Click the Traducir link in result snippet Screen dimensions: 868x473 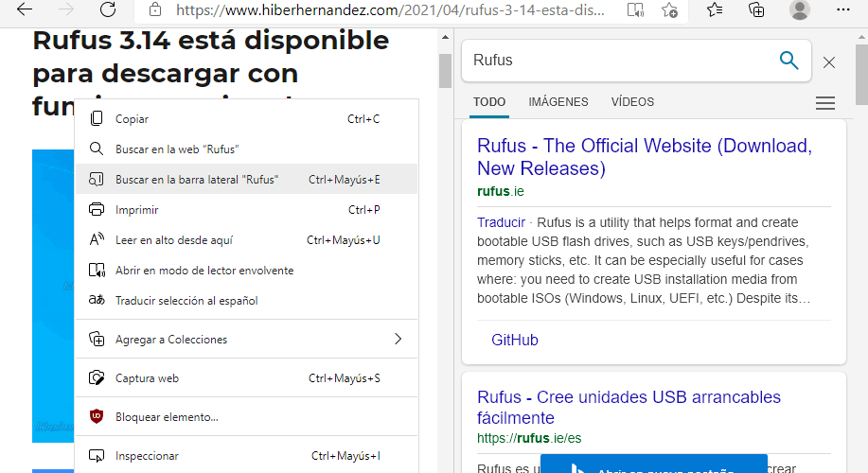click(x=501, y=222)
